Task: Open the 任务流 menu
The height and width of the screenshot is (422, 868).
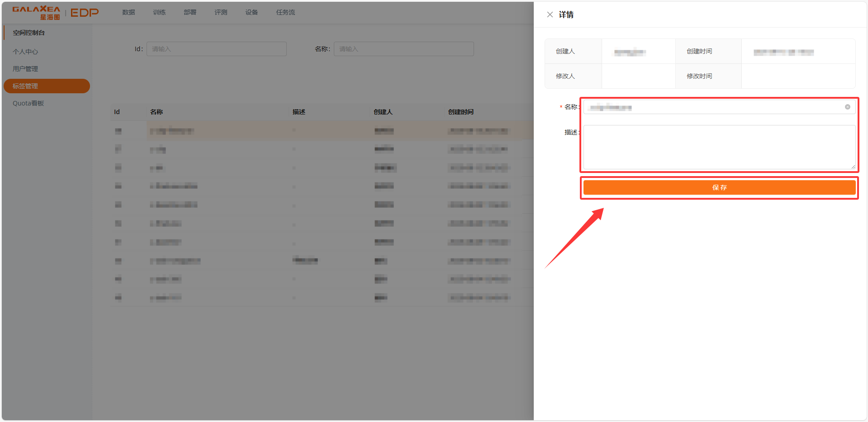Action: (x=285, y=12)
